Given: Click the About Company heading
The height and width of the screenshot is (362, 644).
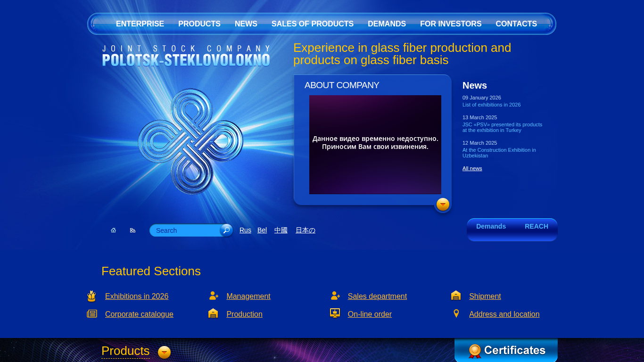Looking at the screenshot, I should click(x=342, y=85).
